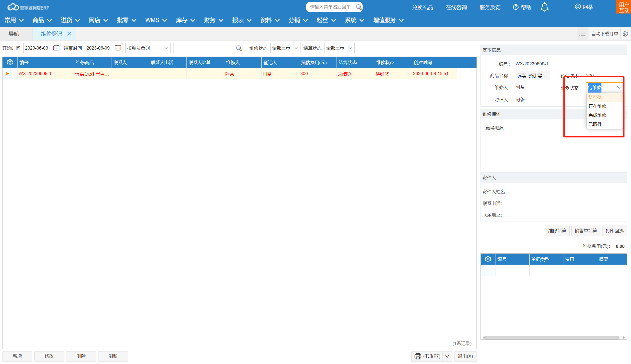Choose 完成维修 from status list

[x=604, y=115]
